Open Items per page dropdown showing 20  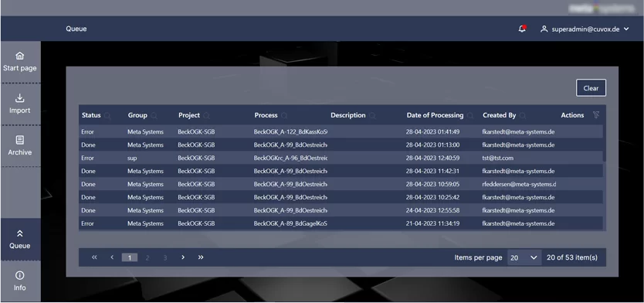point(524,257)
